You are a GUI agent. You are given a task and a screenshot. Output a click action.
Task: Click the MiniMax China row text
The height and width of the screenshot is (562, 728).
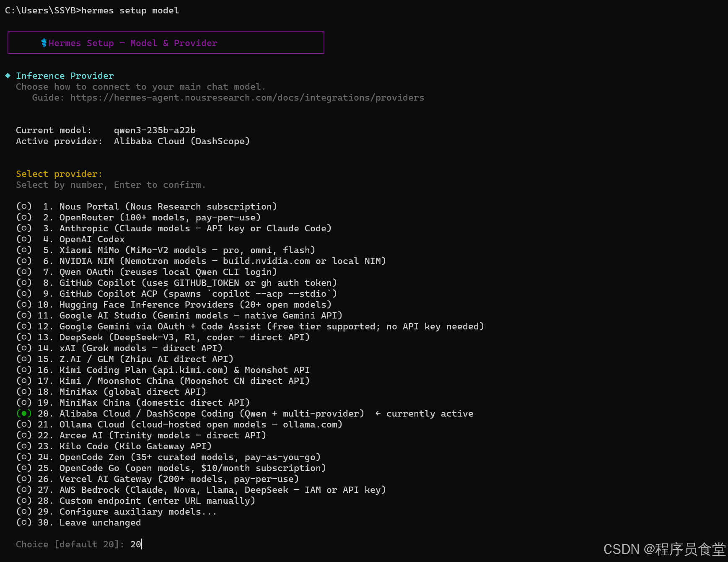click(155, 403)
